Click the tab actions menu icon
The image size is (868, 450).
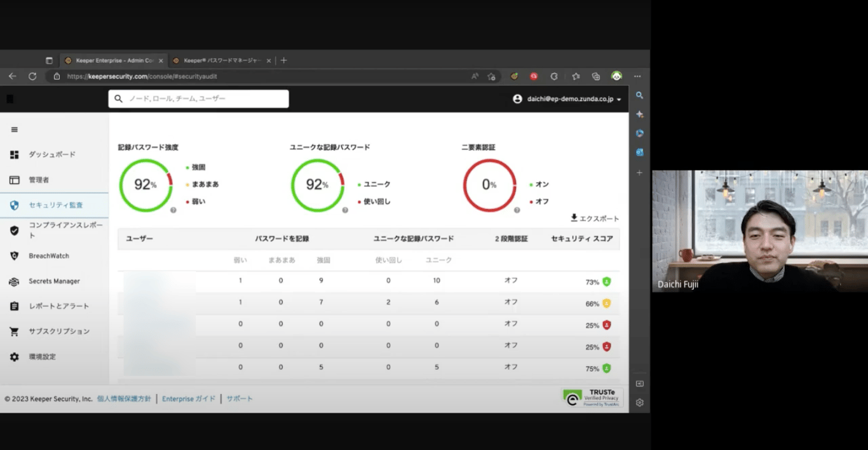49,60
